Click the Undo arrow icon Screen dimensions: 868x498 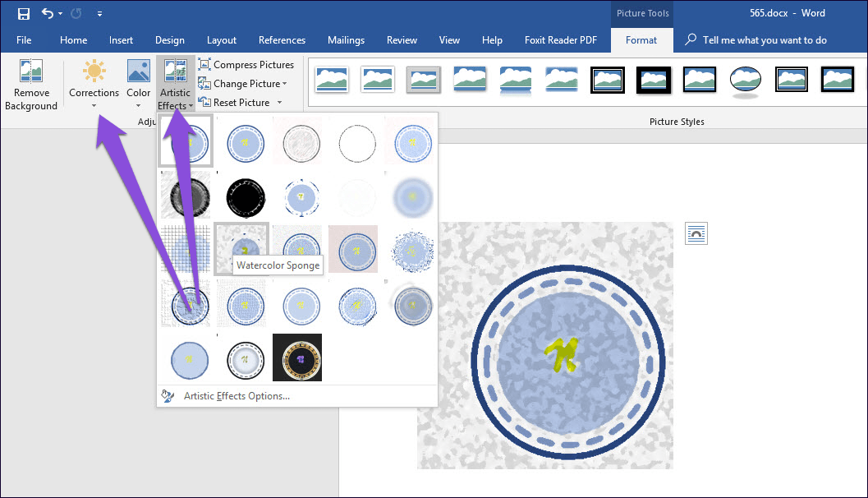48,13
